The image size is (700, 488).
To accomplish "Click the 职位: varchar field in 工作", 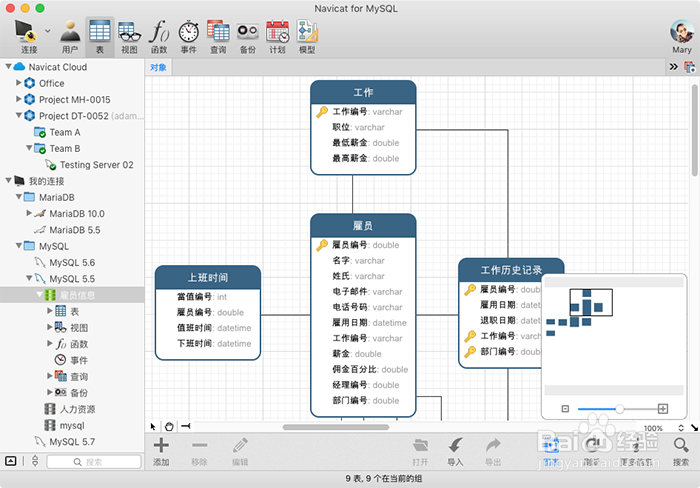I will coord(358,127).
